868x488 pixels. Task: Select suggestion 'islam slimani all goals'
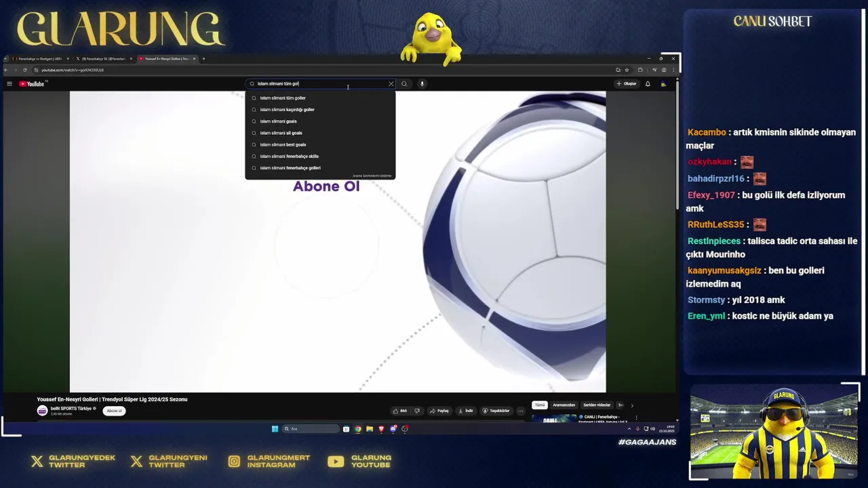coord(319,133)
